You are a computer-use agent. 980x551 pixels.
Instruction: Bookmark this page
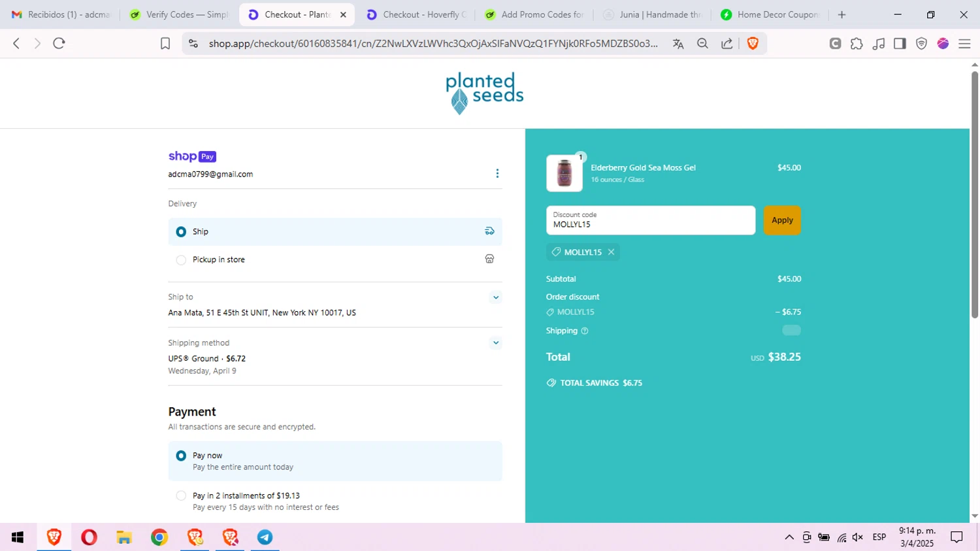[165, 43]
